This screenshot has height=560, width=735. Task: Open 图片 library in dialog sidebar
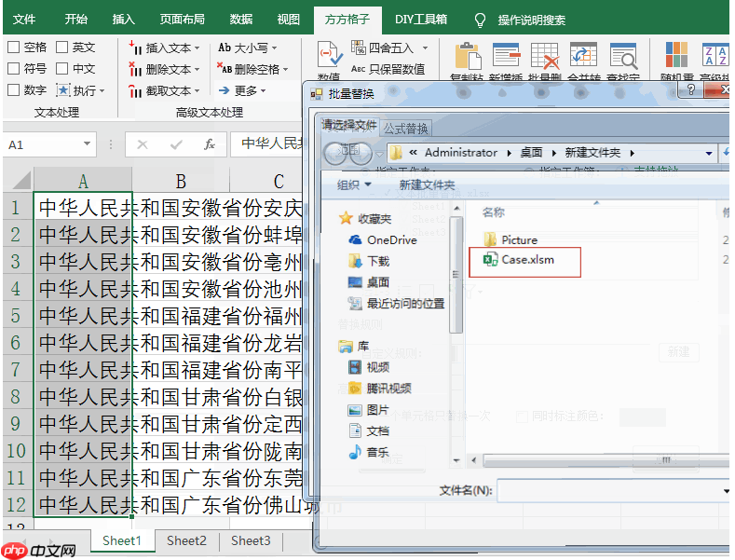coord(369,410)
